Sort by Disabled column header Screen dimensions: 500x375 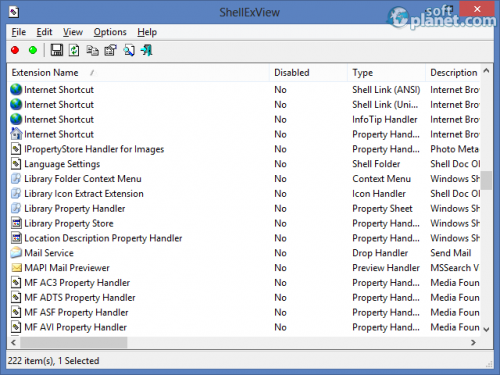(x=308, y=73)
